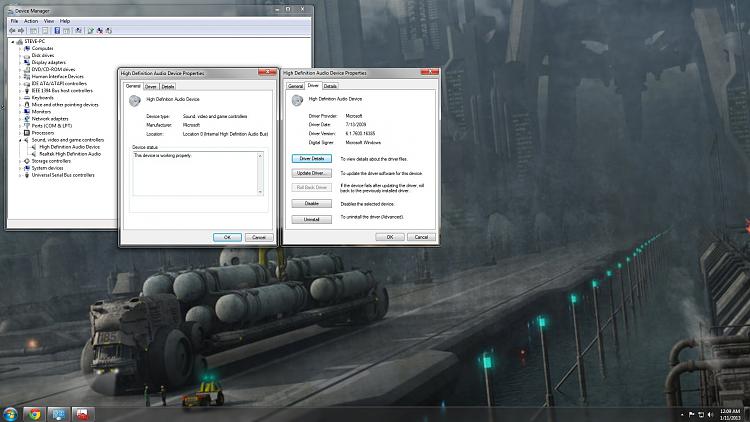This screenshot has width=750, height=422.
Task: Click the Update Driver button
Action: tap(311, 173)
